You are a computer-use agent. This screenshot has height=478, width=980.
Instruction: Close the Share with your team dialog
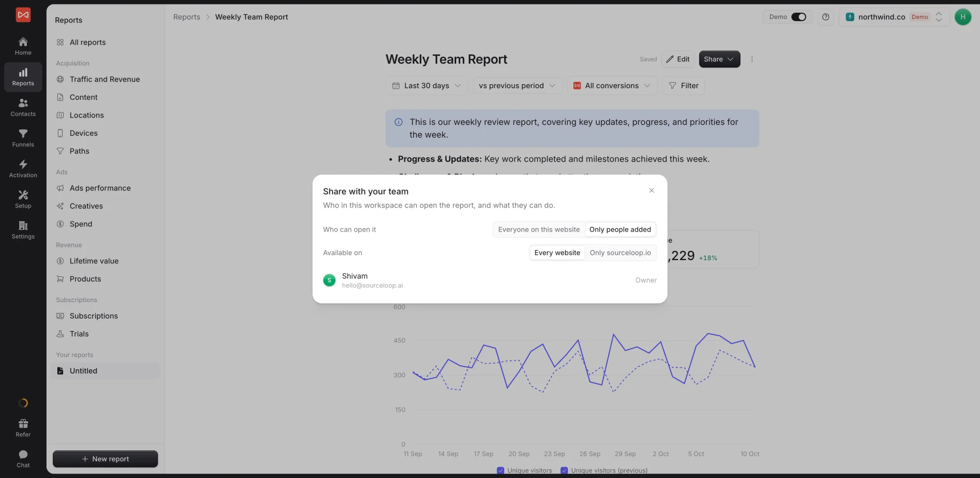(x=652, y=191)
